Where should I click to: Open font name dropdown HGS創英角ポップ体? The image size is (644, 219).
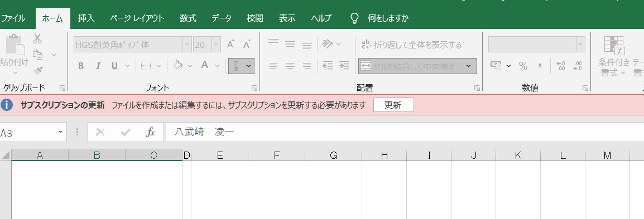[x=188, y=44]
